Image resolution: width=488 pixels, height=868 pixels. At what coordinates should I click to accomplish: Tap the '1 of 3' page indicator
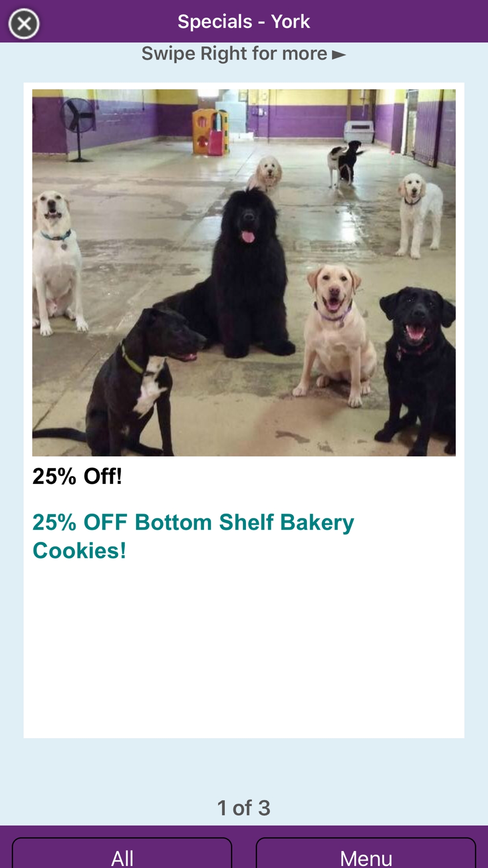[244, 808]
